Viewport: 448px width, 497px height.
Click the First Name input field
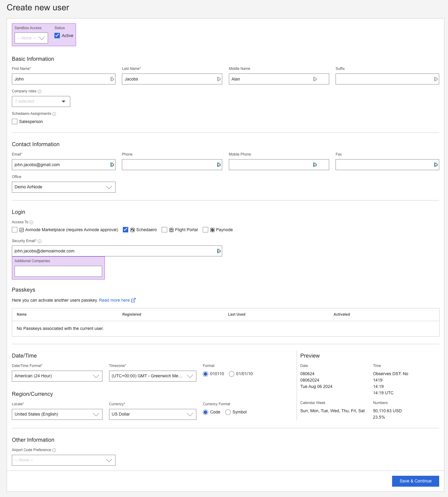tap(64, 79)
